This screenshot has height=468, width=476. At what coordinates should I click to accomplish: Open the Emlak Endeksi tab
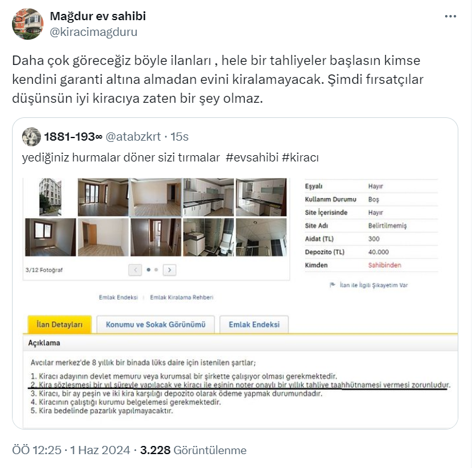click(x=254, y=325)
